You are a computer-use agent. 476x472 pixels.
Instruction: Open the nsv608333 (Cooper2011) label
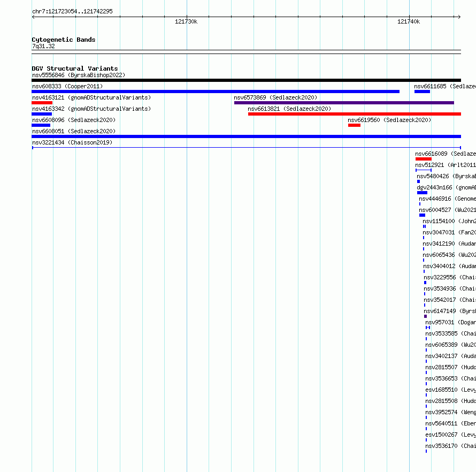pyautogui.click(x=67, y=86)
